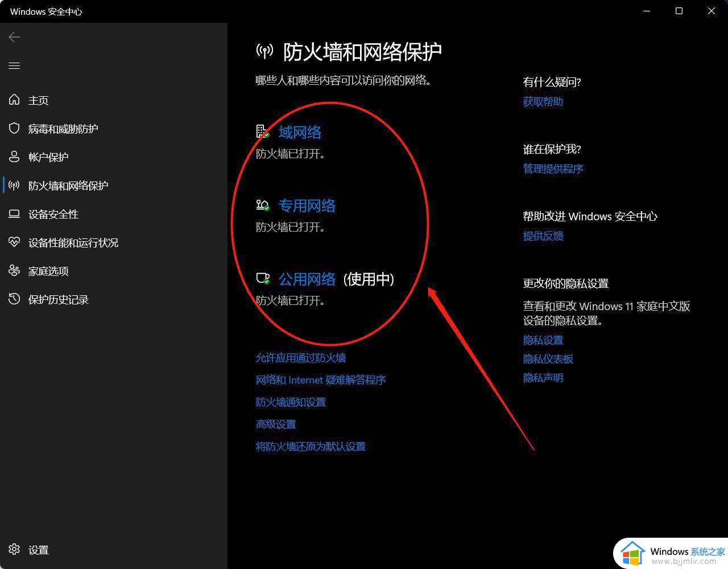Open the 域网络 firewall settings
This screenshot has height=569, width=728.
pos(300,132)
